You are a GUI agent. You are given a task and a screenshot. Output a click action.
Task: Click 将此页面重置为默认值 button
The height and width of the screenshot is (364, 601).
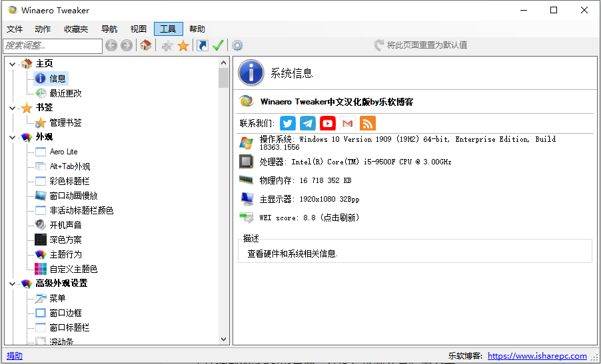pyautogui.click(x=421, y=45)
